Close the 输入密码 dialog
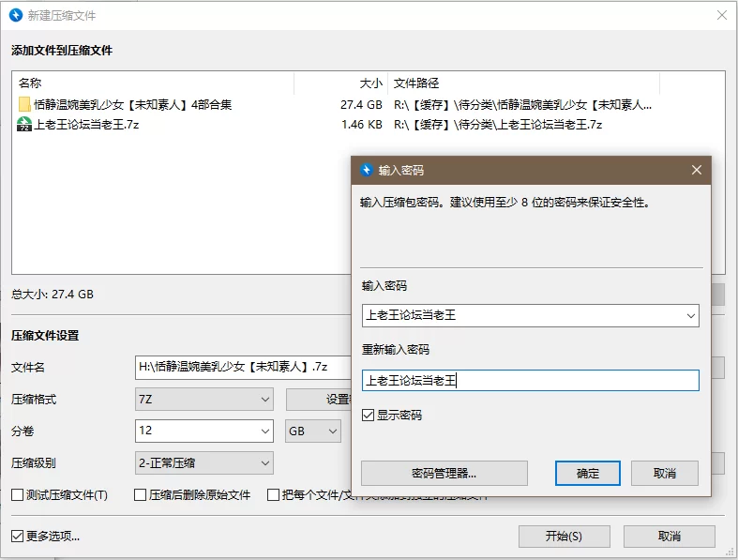The image size is (738, 560). click(697, 170)
